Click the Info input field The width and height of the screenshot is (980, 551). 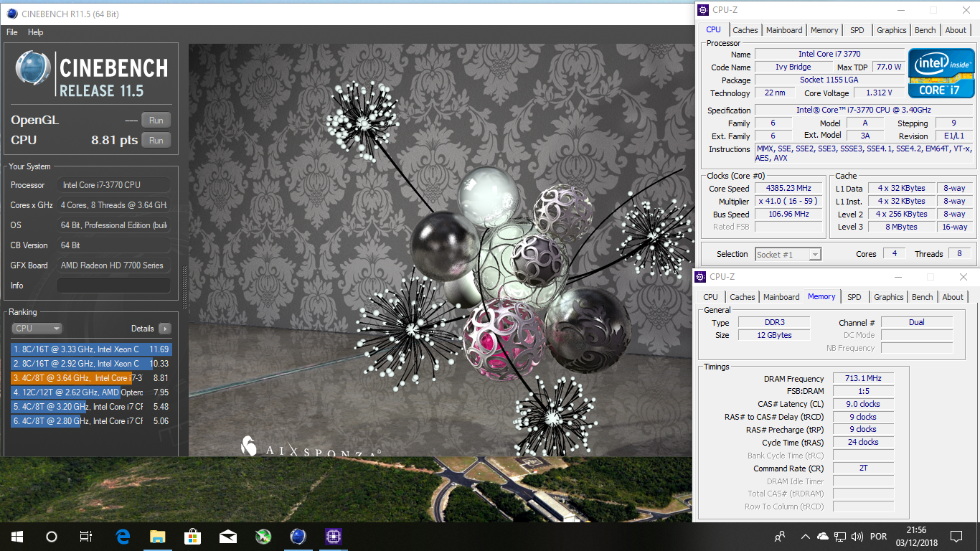(114, 286)
